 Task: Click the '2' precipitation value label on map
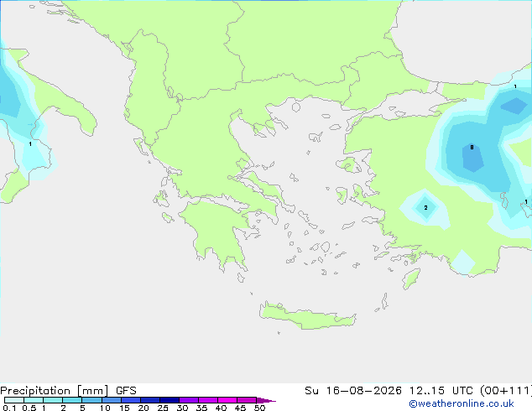click(425, 207)
